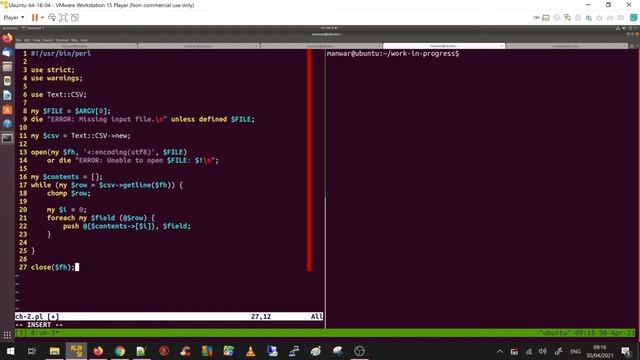Select the active white terminal tab
The width and height of the screenshot is (640, 360).
pos(444,46)
